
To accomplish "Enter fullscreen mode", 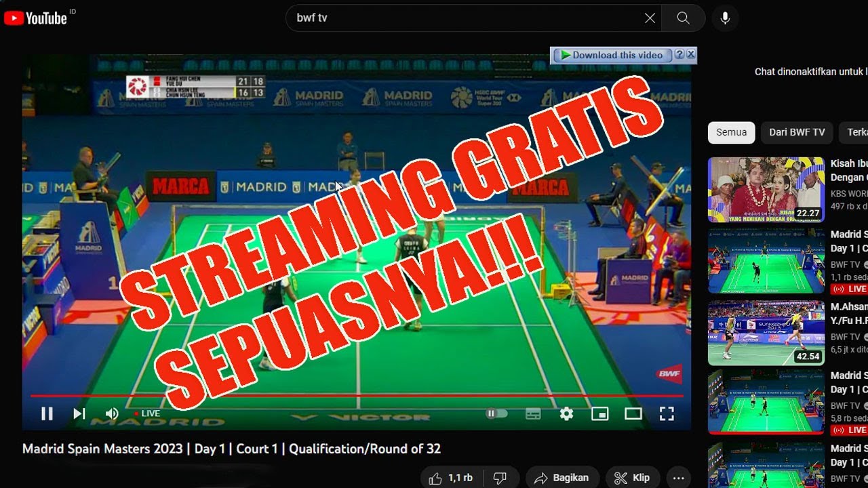I will point(667,413).
